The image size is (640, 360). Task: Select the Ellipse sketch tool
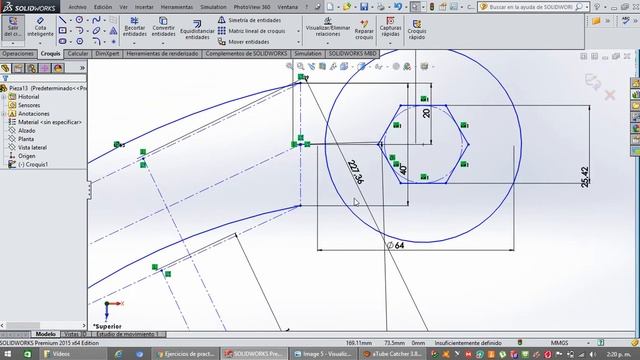click(96, 31)
